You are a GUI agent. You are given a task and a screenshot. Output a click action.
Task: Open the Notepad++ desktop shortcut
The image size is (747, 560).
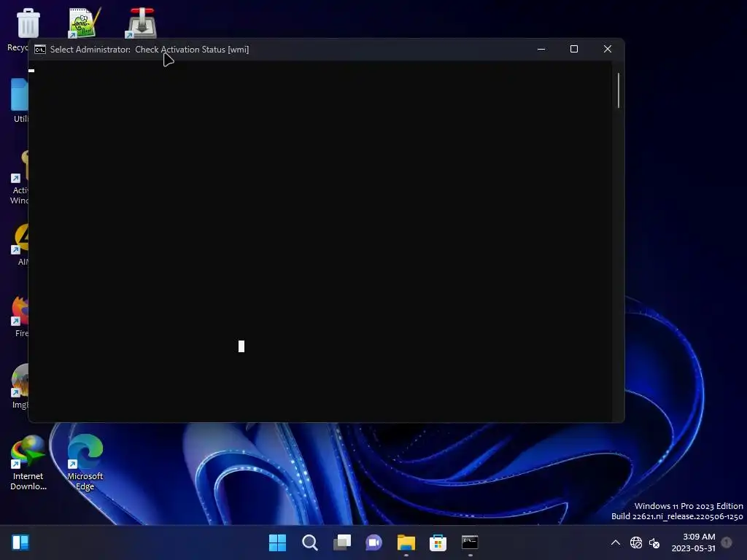84,23
